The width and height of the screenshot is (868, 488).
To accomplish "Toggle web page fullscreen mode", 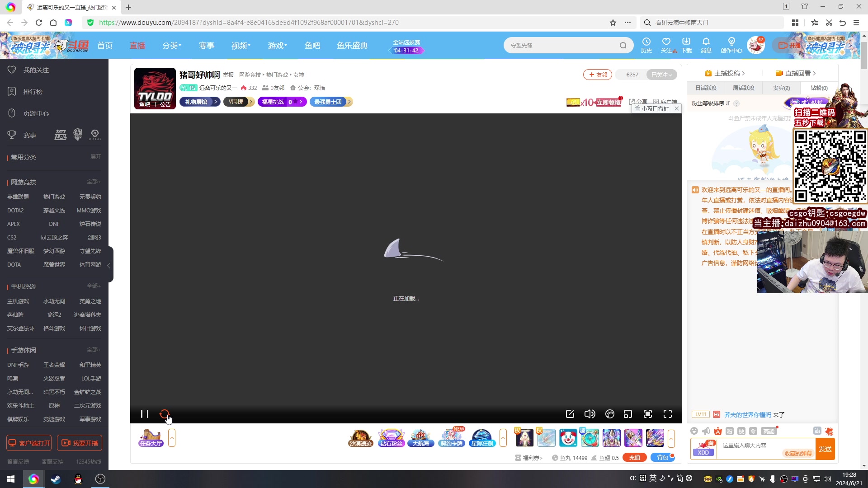I will [648, 414].
